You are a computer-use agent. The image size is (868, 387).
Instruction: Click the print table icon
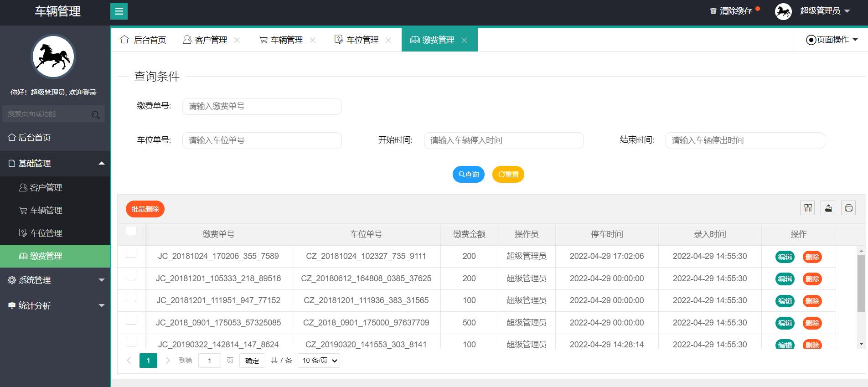pos(848,208)
